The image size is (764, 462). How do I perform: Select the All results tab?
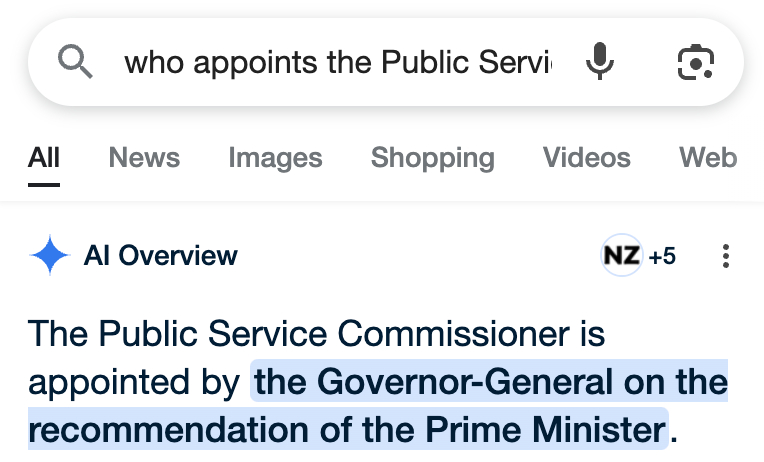coord(44,158)
